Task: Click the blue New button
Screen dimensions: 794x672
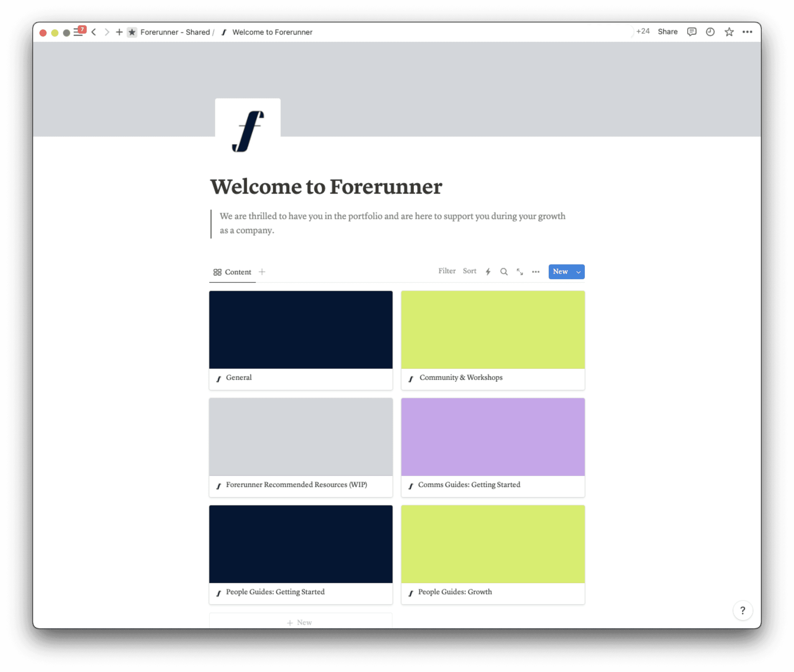Action: pos(560,272)
